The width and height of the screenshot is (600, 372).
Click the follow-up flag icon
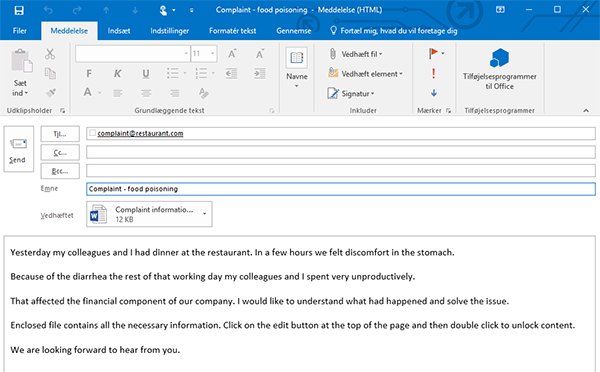pos(433,53)
